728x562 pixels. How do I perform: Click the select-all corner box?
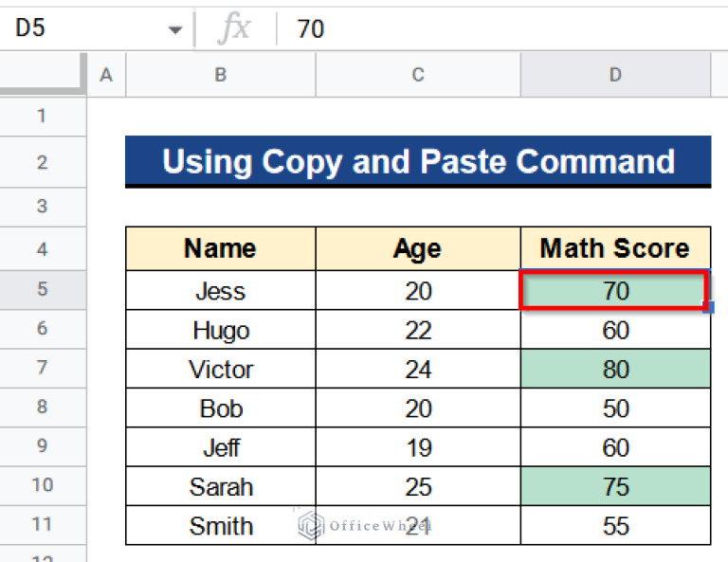[43, 75]
